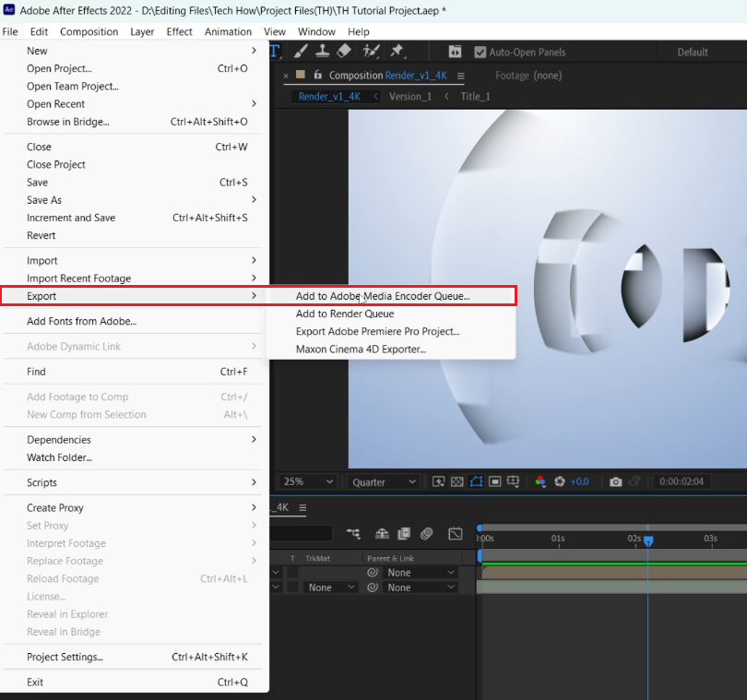Viewport: 747px width, 700px height.
Task: Open Project Settings from File menu
Action: [x=135, y=657]
